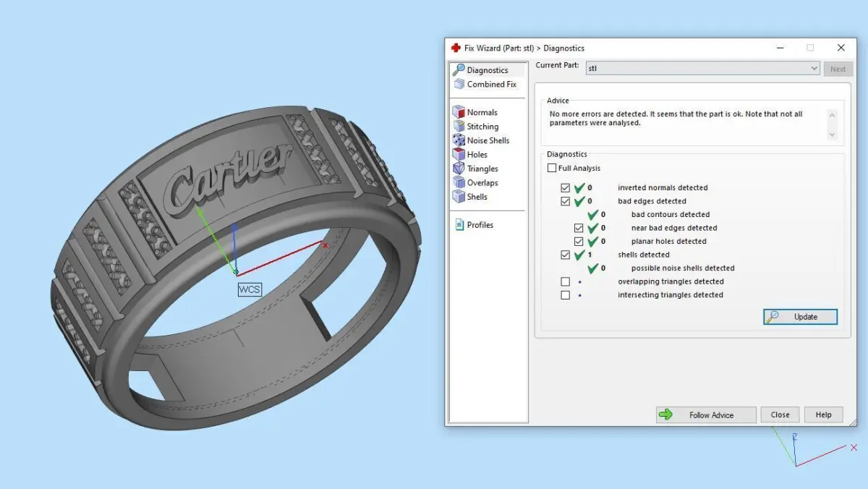The image size is (868, 489).
Task: Click the magnifier icon on Update button
Action: click(773, 317)
